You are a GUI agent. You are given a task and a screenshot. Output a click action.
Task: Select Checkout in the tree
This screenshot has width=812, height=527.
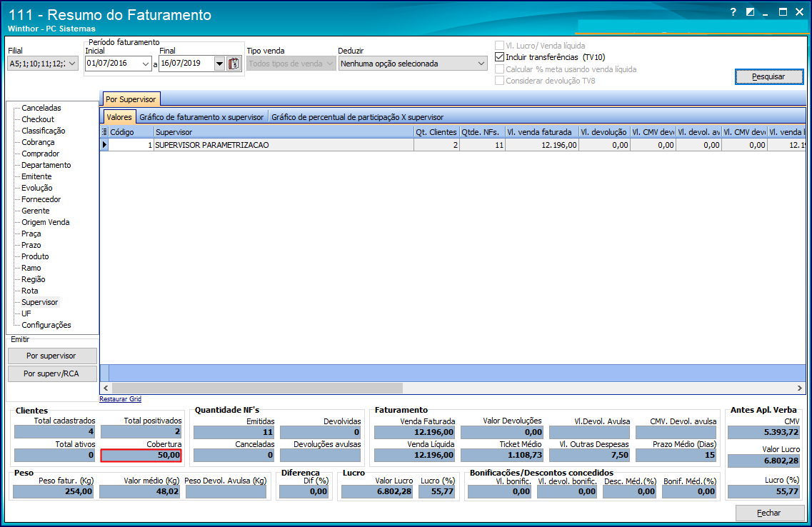pos(38,119)
